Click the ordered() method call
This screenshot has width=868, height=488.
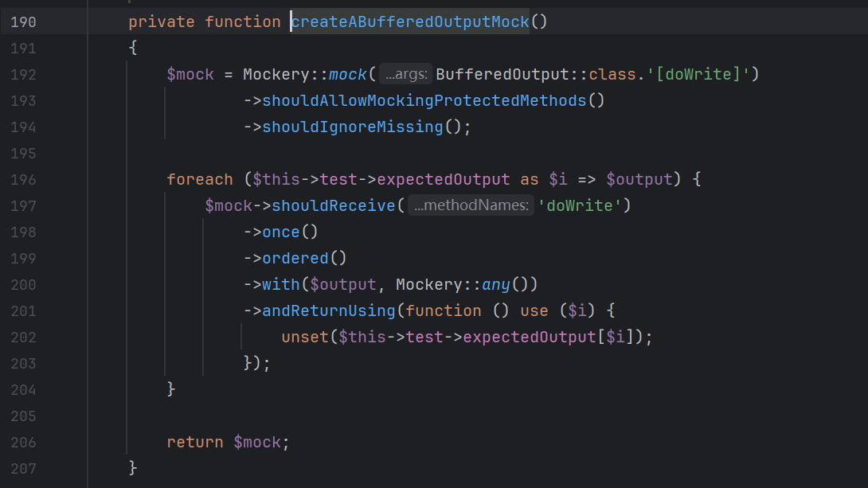[x=294, y=258]
